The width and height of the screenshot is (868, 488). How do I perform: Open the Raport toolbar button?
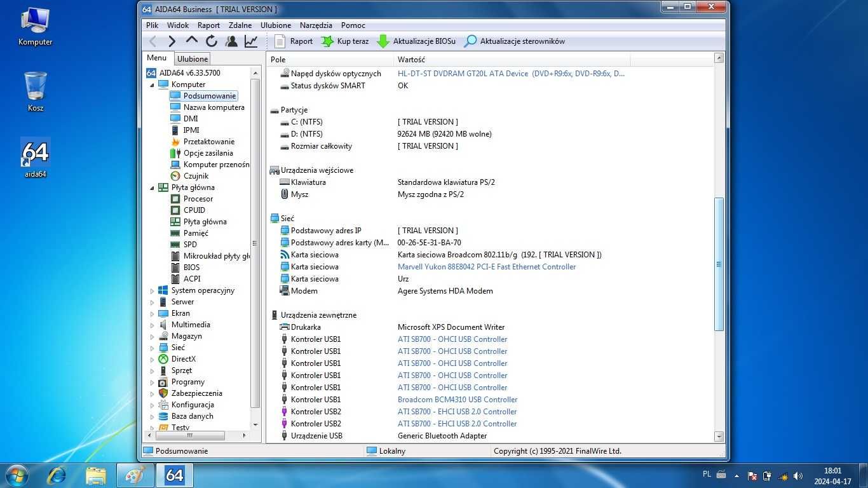294,41
